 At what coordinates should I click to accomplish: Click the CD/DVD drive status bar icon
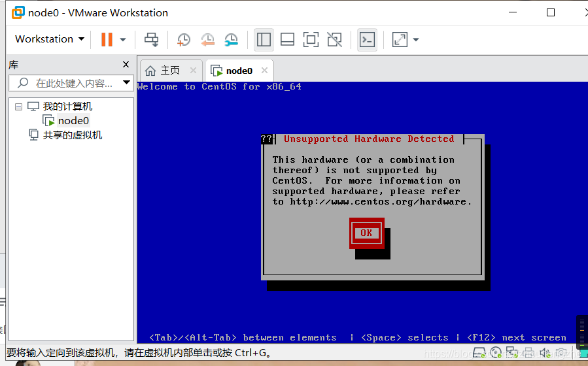496,352
